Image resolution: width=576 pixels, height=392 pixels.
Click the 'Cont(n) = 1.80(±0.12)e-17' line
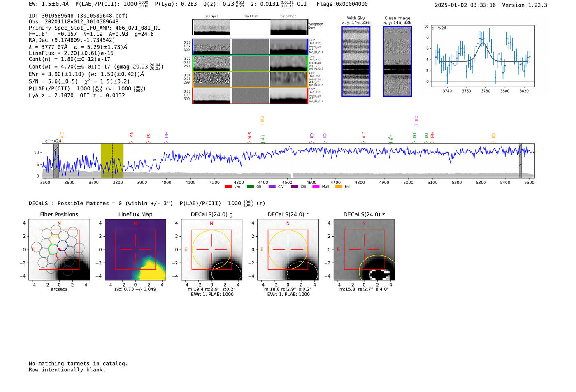coord(70,59)
